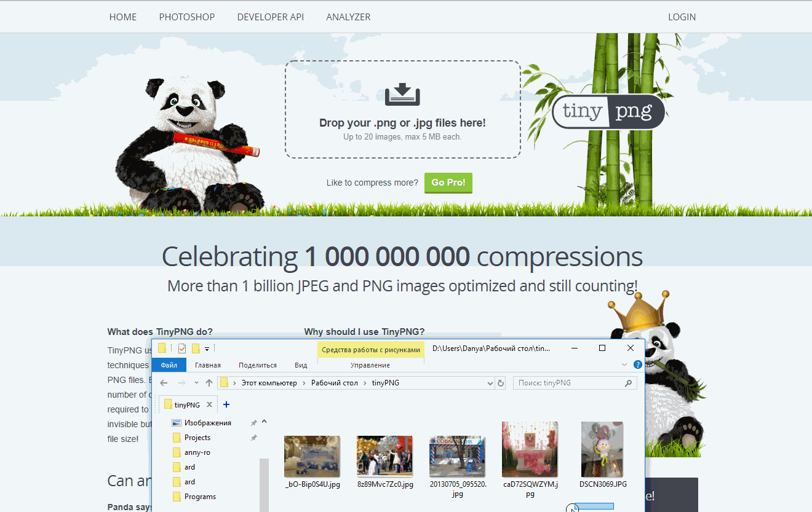The image size is (812, 512).
Task: Click the pin icon next to Projects
Action: pos(253,438)
